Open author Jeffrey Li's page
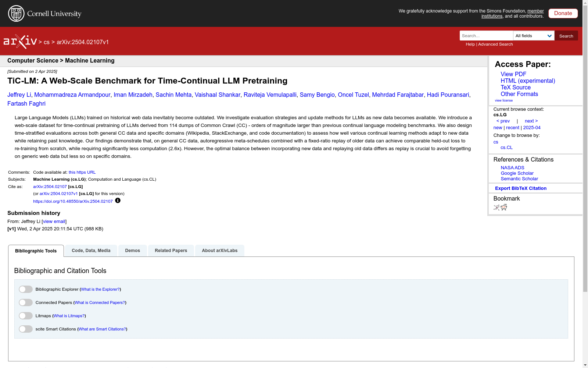588x368 pixels. [x=19, y=95]
